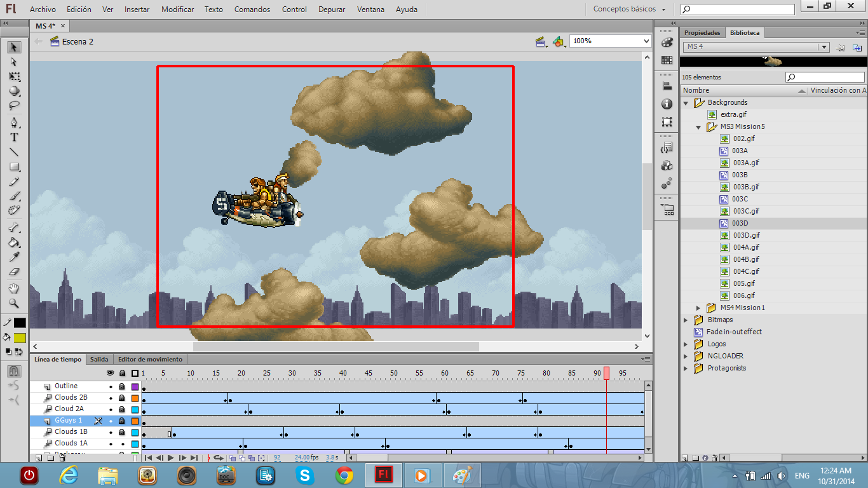Unlock the GGuys 1 layer
Viewport: 868px width, 488px height.
tap(122, 421)
